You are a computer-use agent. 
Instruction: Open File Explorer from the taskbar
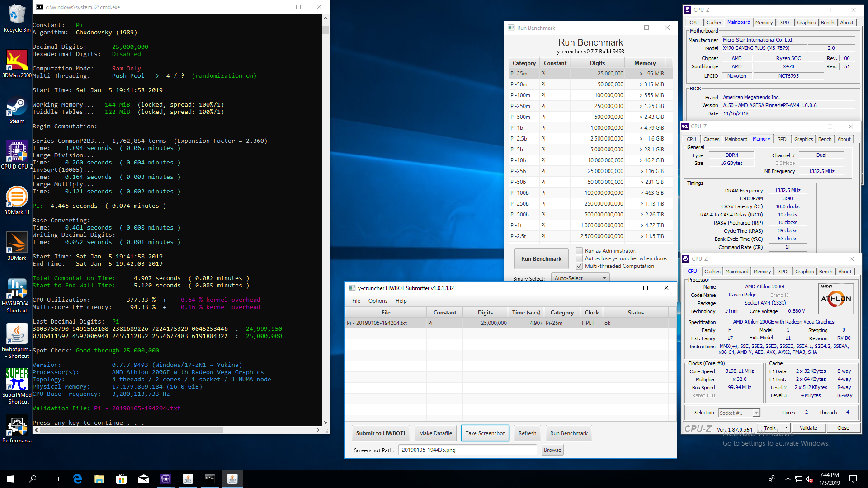[x=99, y=479]
